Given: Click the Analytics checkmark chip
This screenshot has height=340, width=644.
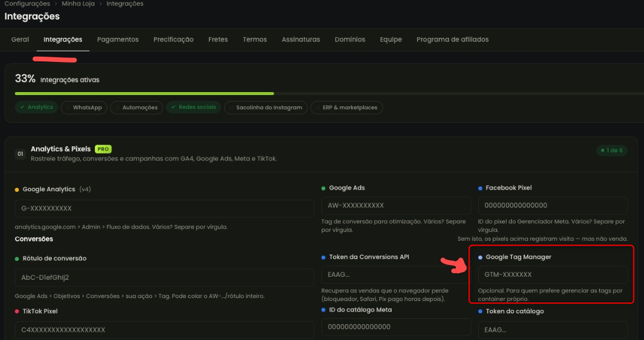Looking at the screenshot, I should (x=36, y=107).
